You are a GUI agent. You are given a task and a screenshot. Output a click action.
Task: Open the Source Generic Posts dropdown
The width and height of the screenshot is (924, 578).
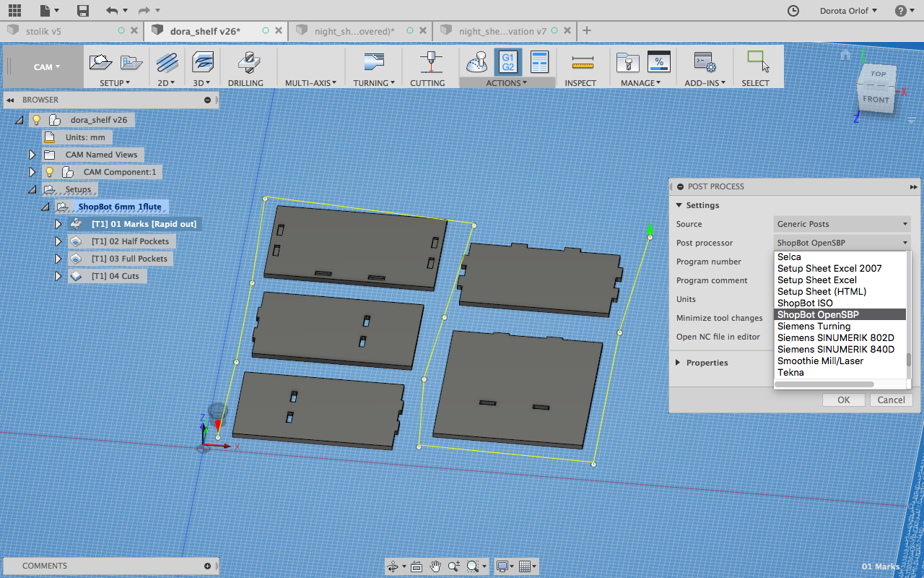(842, 224)
